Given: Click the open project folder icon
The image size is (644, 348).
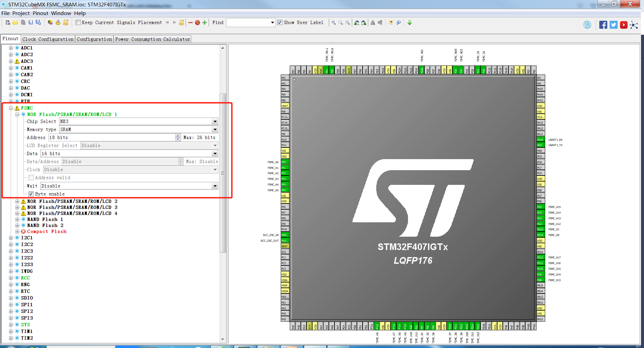Looking at the screenshot, I should tap(15, 23).
